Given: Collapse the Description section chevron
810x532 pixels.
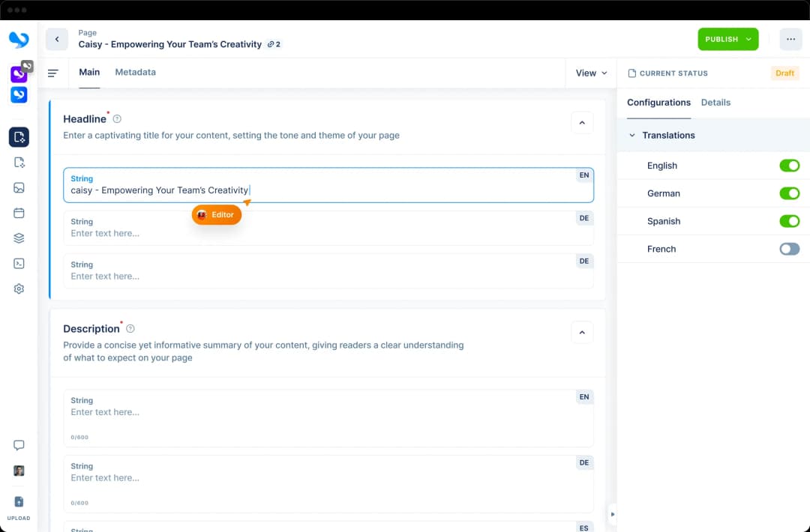Looking at the screenshot, I should pyautogui.click(x=582, y=333).
